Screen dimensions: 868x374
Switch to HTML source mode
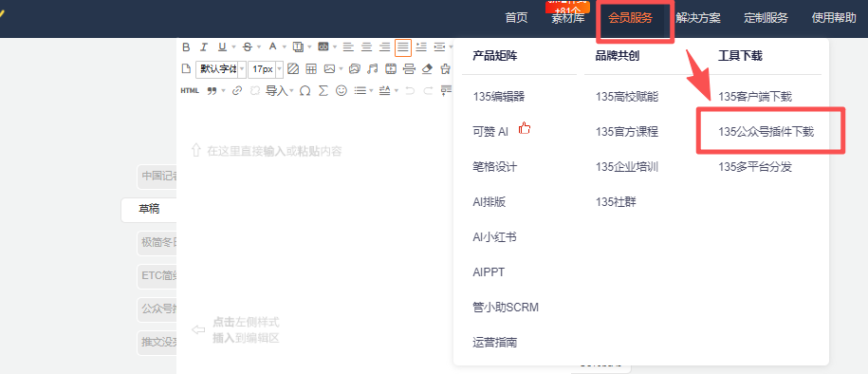click(190, 91)
